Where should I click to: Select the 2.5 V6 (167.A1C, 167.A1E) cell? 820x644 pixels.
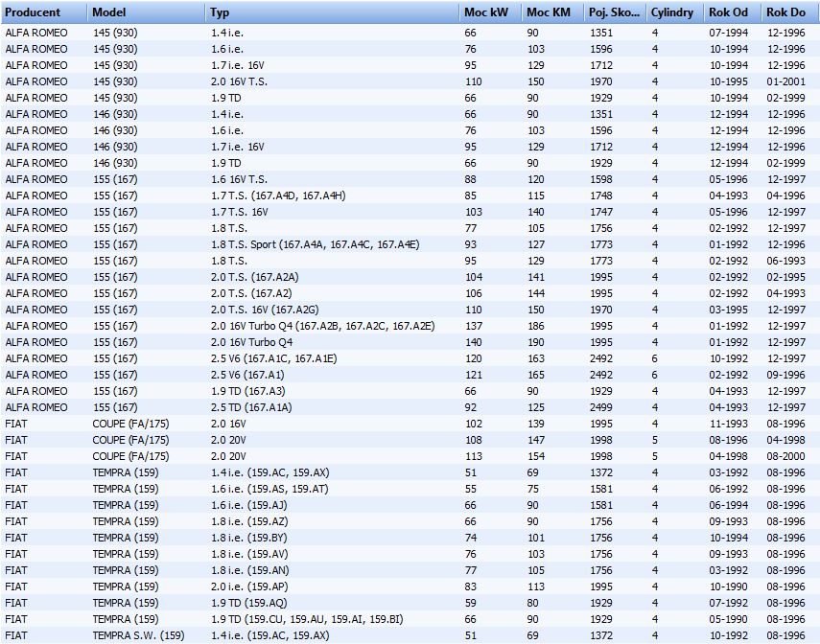point(274,358)
